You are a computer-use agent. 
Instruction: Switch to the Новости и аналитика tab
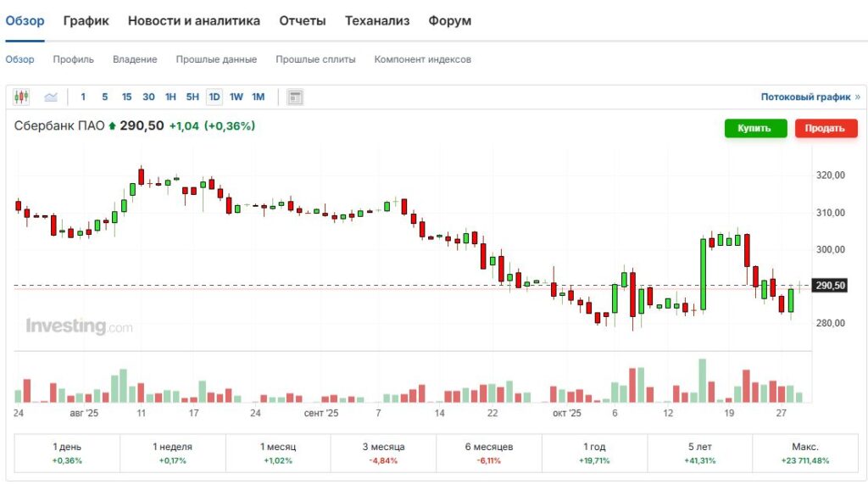click(x=194, y=20)
